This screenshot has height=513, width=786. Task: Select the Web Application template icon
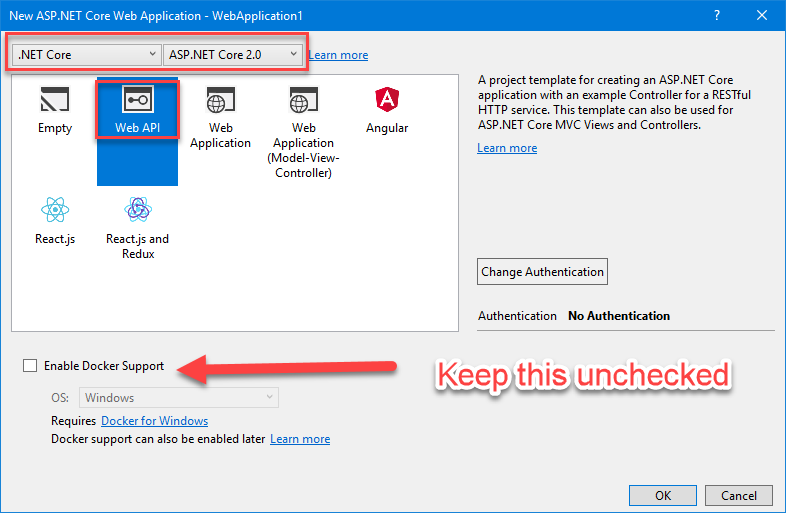point(220,100)
